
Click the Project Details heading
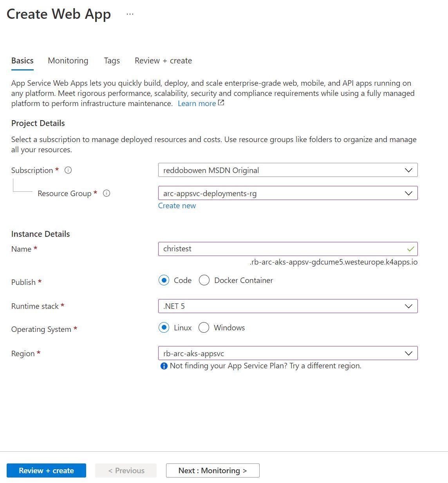(38, 123)
